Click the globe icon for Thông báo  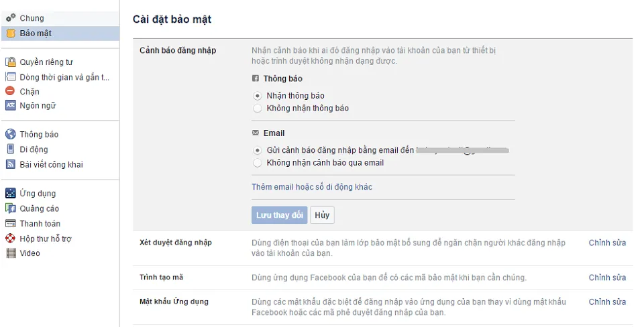click(11, 134)
